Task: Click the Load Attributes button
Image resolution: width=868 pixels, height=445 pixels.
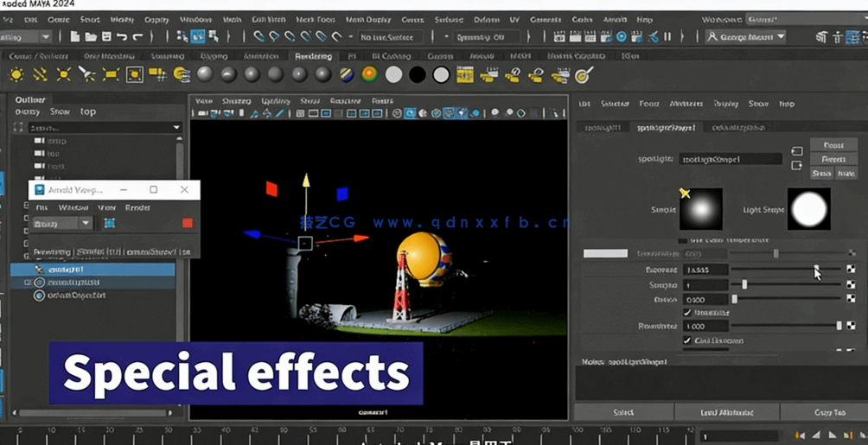Action: (725, 412)
